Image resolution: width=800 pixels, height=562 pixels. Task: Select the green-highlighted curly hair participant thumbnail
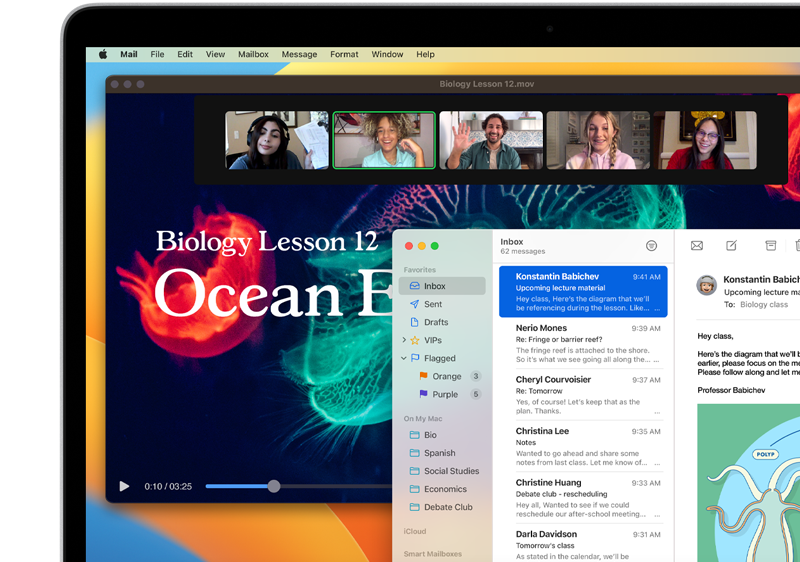[x=384, y=140]
